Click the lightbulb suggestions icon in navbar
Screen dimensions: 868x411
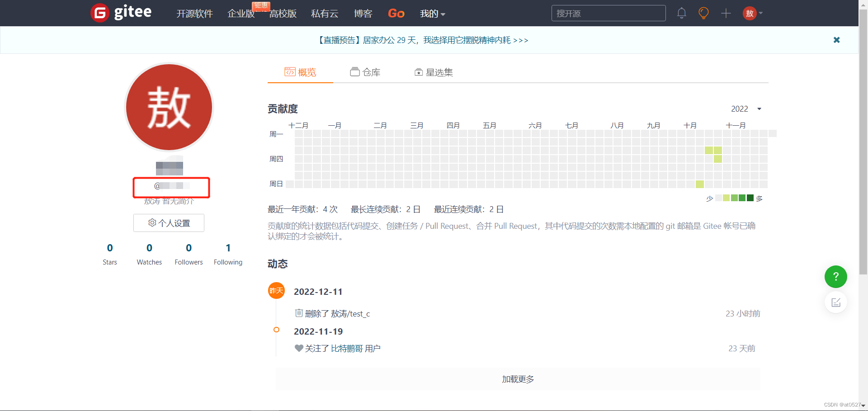click(703, 13)
